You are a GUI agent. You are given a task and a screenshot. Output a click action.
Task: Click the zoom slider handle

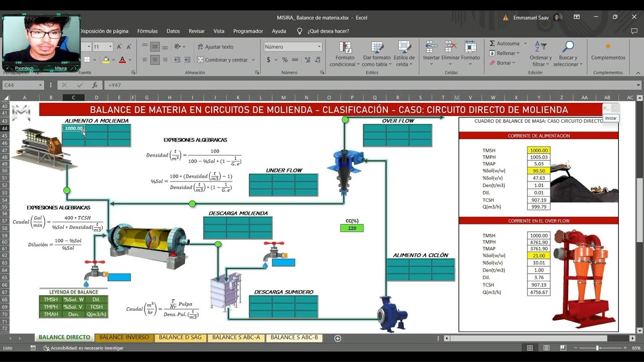[597, 348]
